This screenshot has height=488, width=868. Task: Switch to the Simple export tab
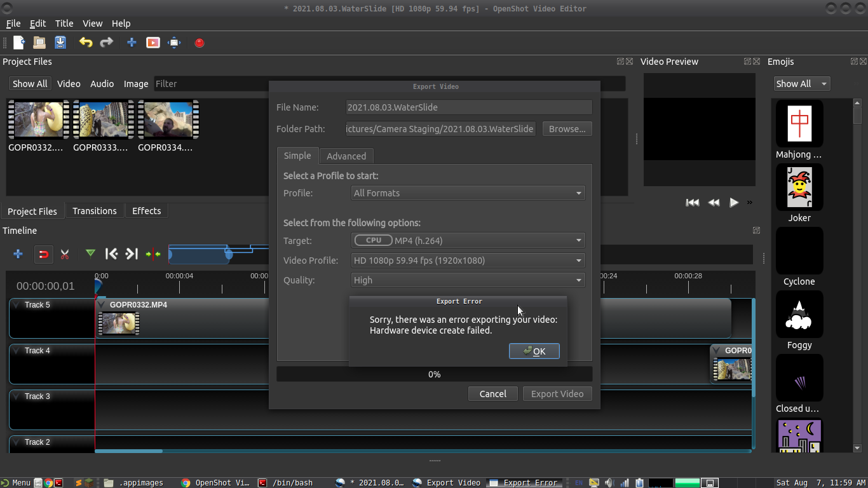click(297, 156)
